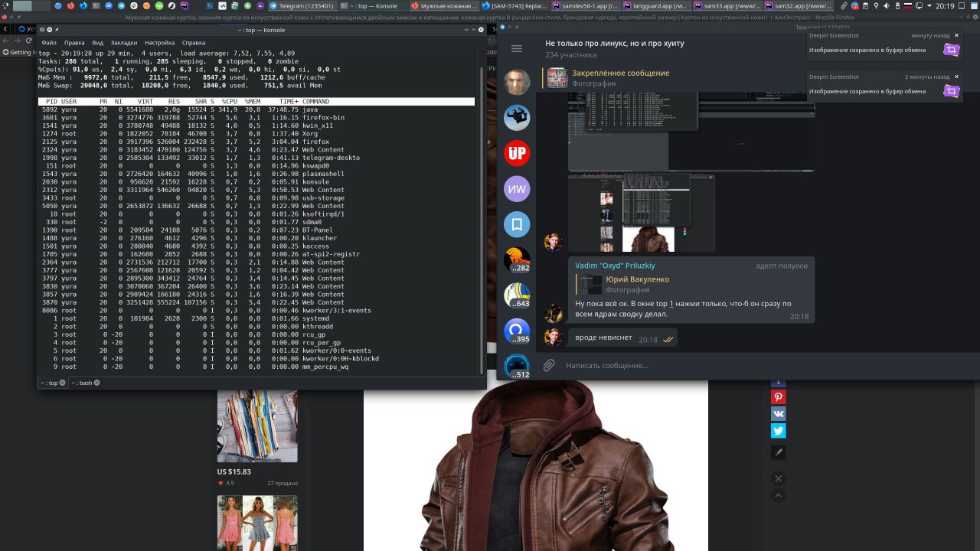
Task: Close the '~ : top' Konsole tab
Action: pos(63,383)
